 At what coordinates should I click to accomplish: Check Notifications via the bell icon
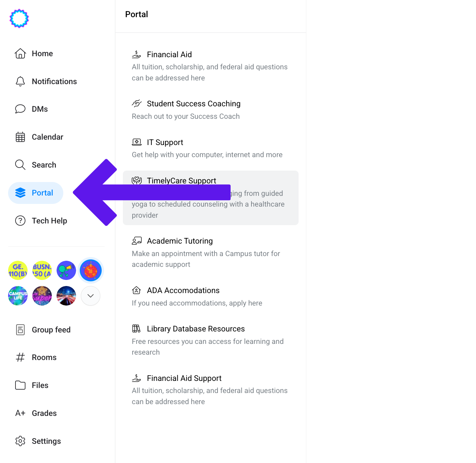click(x=54, y=81)
